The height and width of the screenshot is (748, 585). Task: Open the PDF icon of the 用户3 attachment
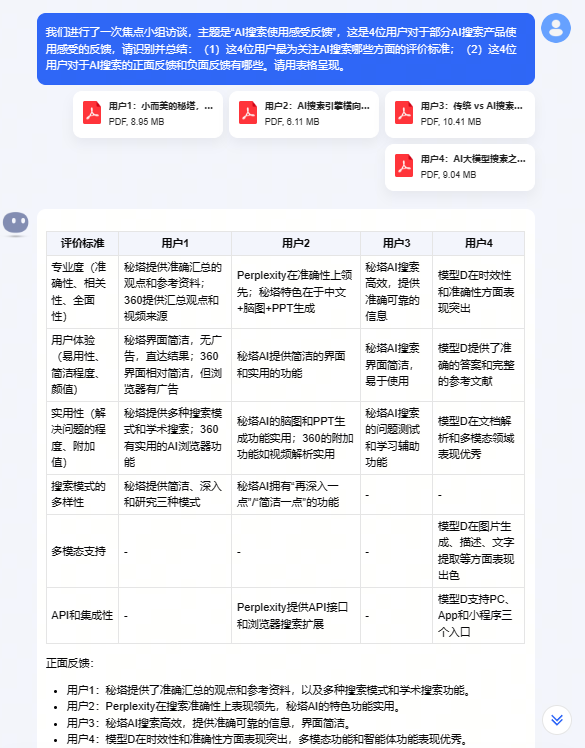404,113
